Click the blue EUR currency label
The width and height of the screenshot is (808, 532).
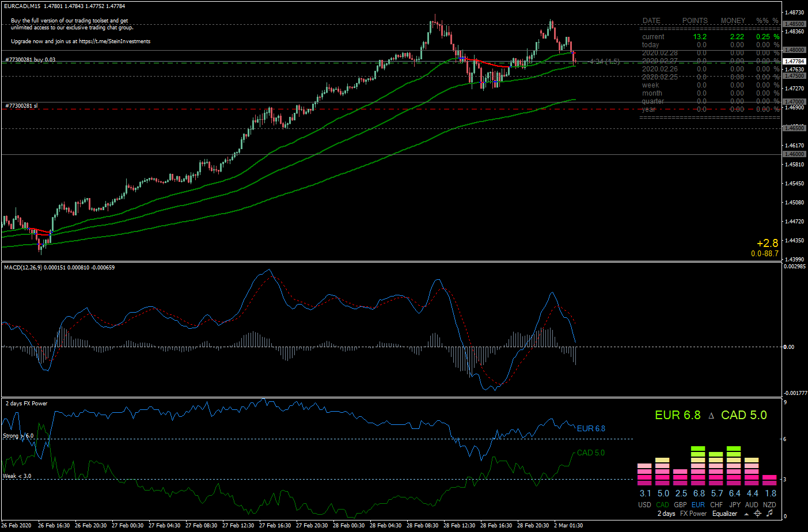(699, 505)
